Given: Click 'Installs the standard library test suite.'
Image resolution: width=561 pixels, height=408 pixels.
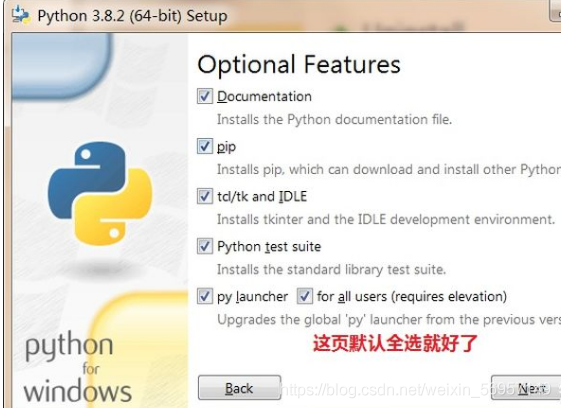Looking at the screenshot, I should click(x=331, y=269).
